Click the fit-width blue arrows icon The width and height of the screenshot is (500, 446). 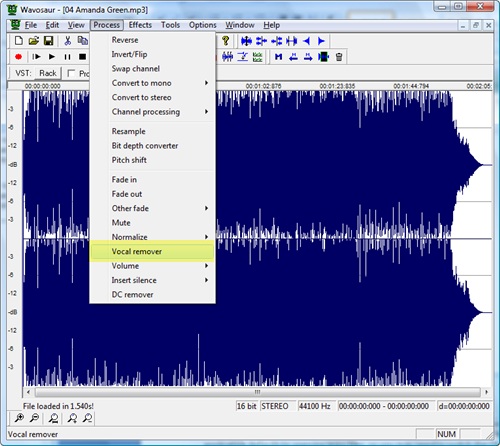[x=291, y=41]
